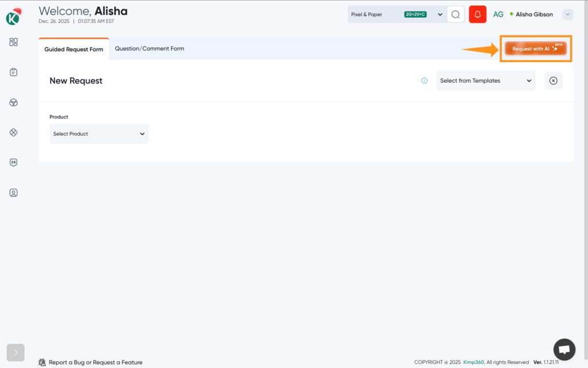Image resolution: width=588 pixels, height=368 pixels.
Task: Open the Kimp360 link in the footer
Action: tap(473, 362)
